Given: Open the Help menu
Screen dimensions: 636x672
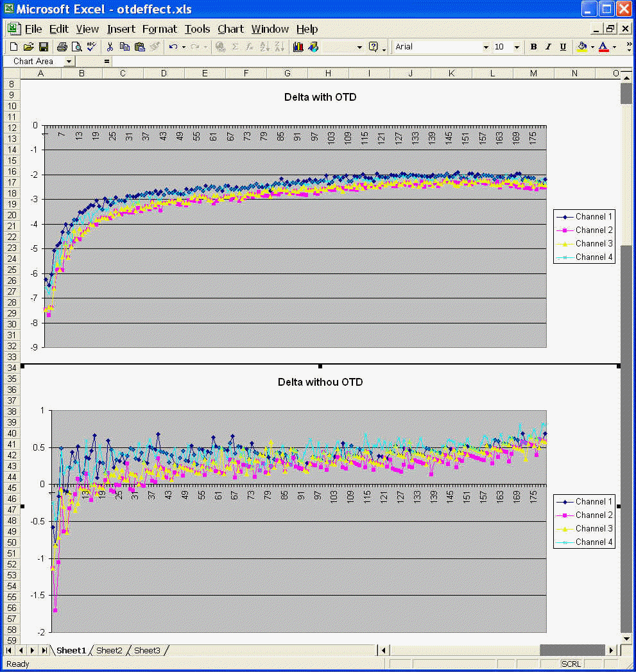Looking at the screenshot, I should pos(307,29).
